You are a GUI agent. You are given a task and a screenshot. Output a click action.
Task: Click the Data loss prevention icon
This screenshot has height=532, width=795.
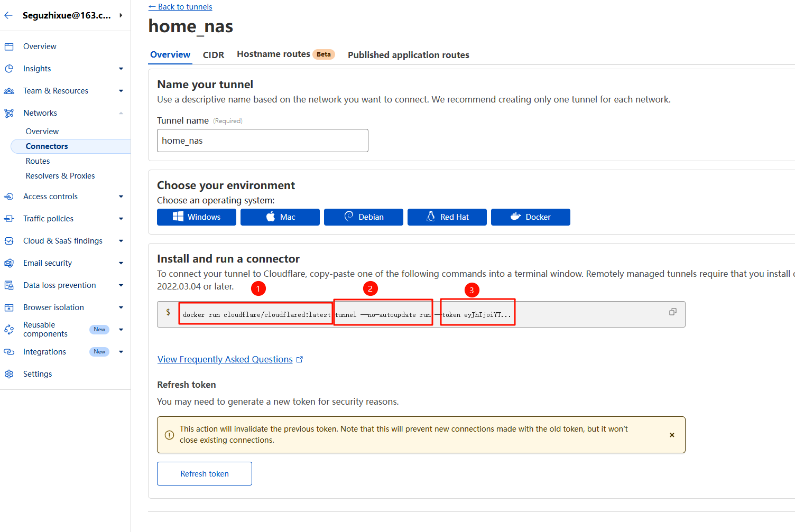click(9, 285)
